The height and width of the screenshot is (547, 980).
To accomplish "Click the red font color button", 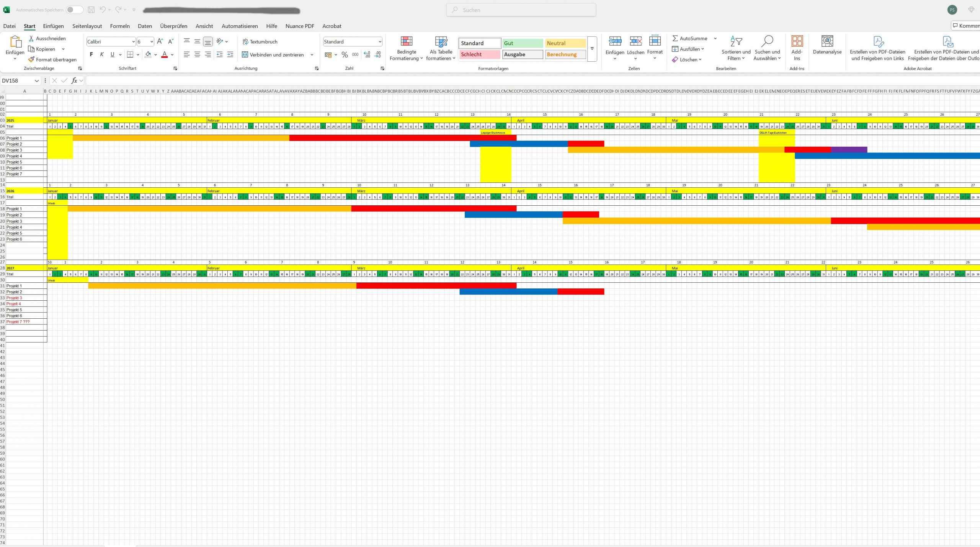I will 165,55.
